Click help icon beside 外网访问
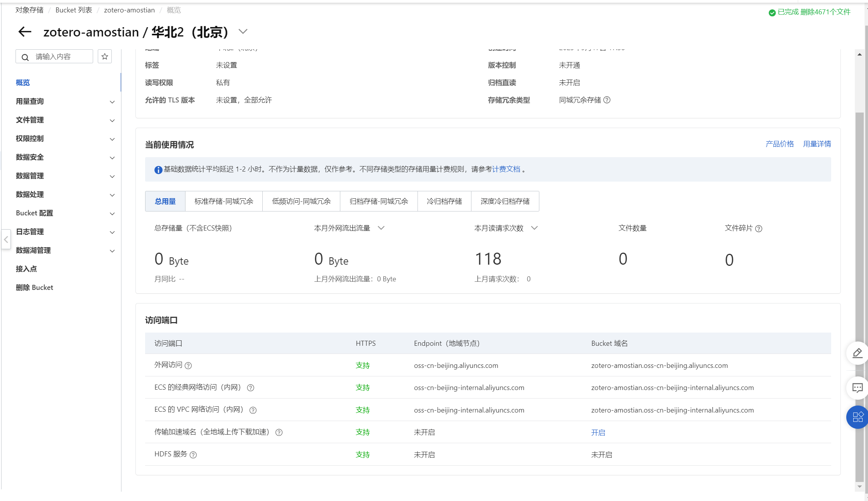Screen dimensions: 868x501 pyautogui.click(x=188, y=366)
